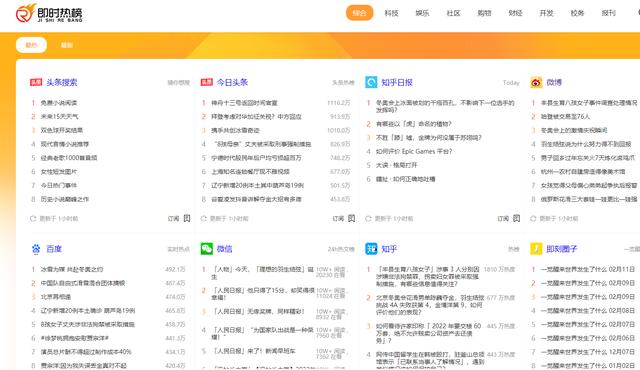Click the yellow 即刻圈子 logo icon
The height and width of the screenshot is (370, 640).
pos(536,249)
